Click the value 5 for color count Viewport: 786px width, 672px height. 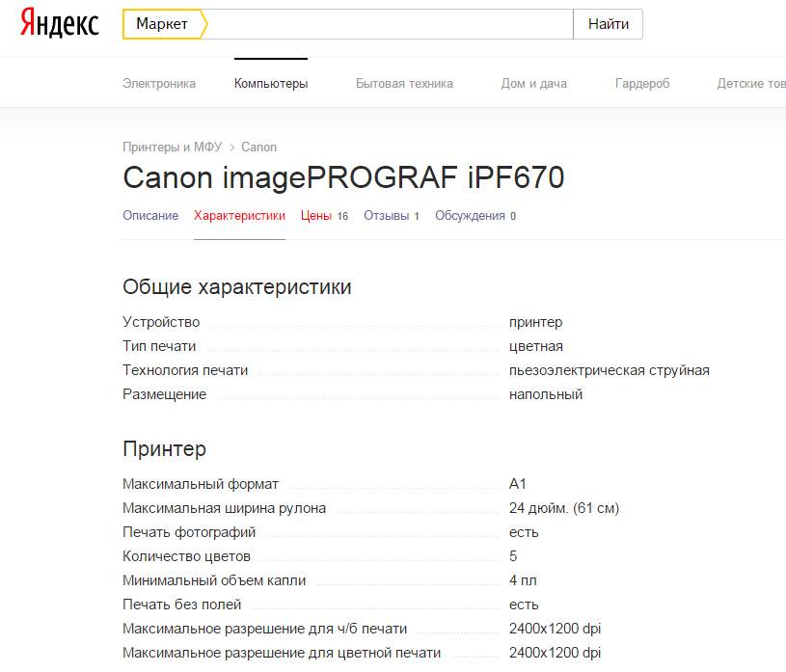[513, 556]
